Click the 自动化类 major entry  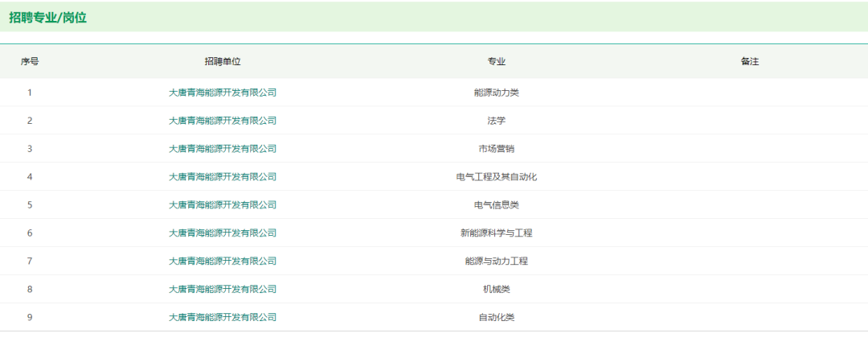point(496,317)
